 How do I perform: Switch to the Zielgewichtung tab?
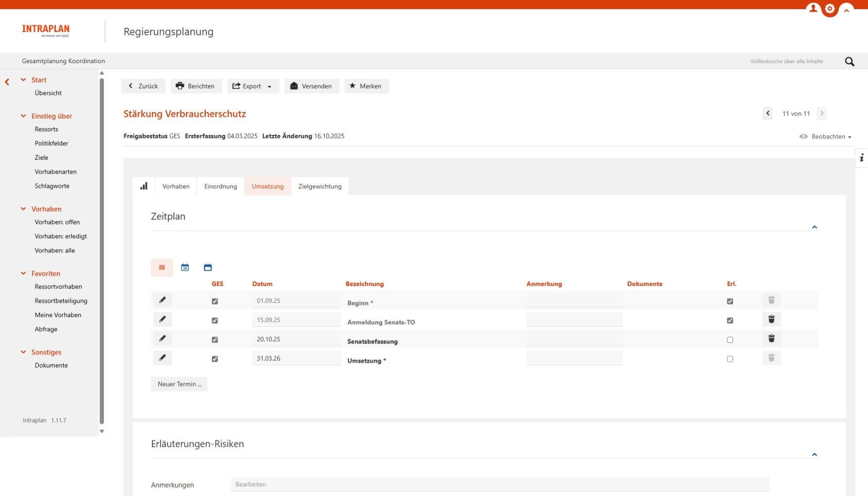(319, 186)
